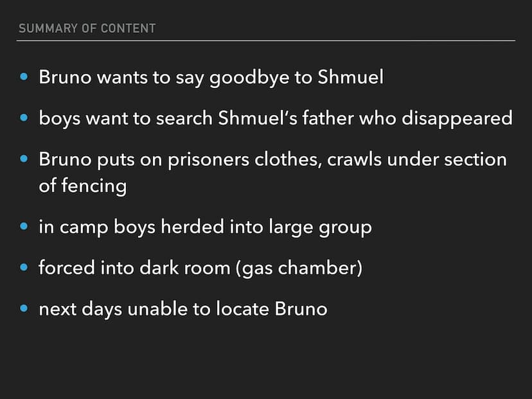
Task: Click the blue bullet beside 'in camp boys herded'
Action: point(24,226)
